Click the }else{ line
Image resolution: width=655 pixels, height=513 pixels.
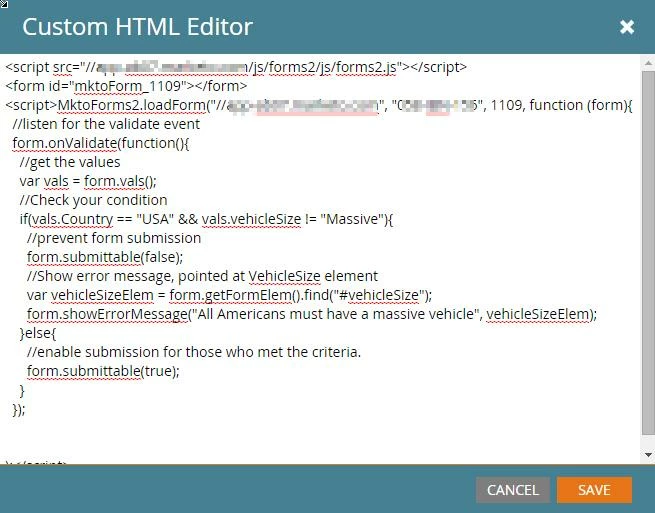[38, 333]
